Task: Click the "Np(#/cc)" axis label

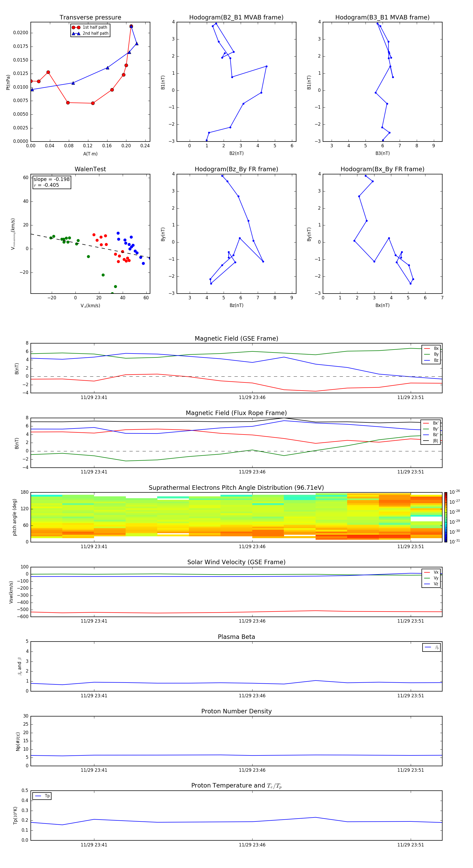Action: (x=18, y=741)
